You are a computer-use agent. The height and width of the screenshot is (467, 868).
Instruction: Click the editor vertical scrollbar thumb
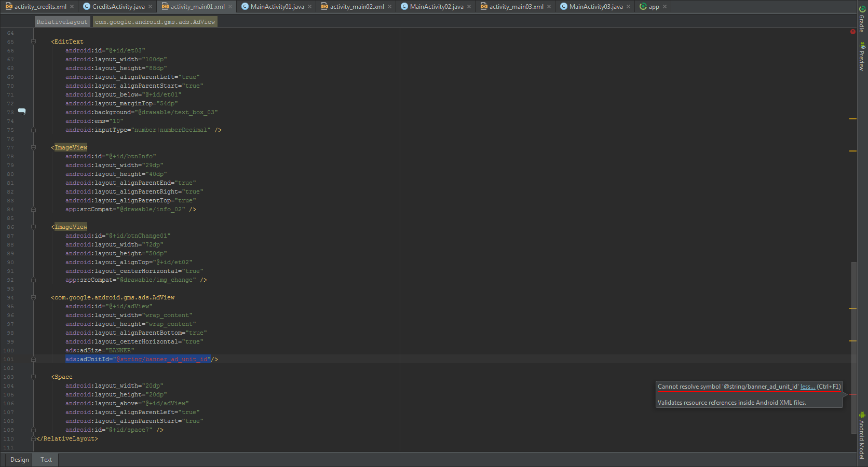click(854, 348)
